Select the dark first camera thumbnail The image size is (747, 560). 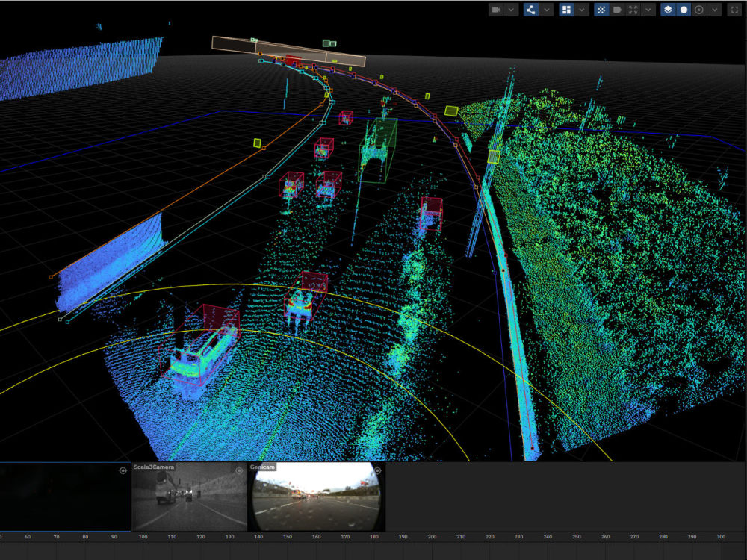[65, 497]
